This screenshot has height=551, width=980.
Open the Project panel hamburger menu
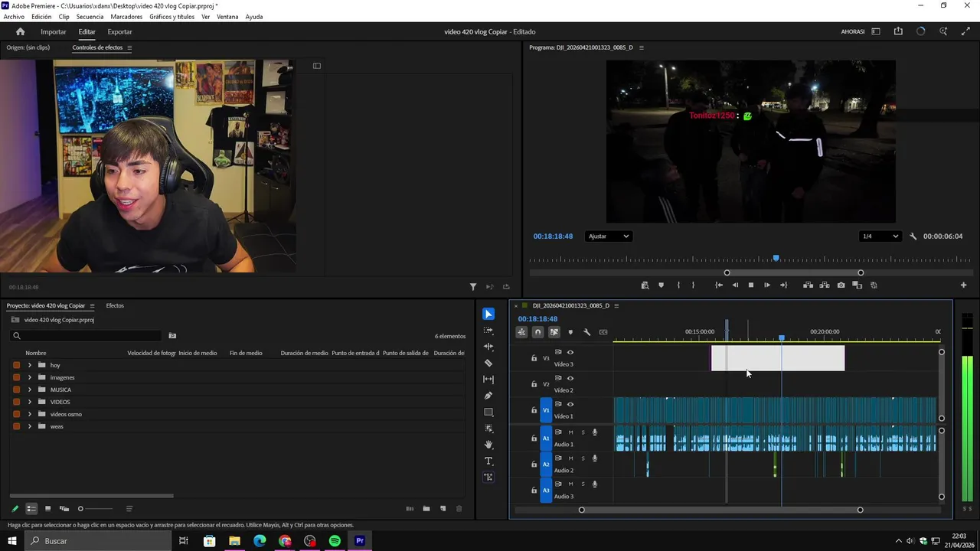92,306
